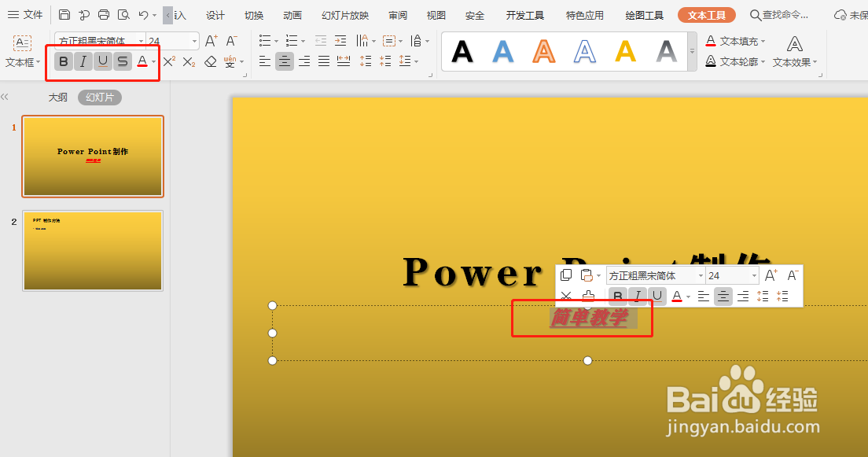Open the mini toolbar's font size dropdown
The width and height of the screenshot is (868, 457).
tap(754, 276)
